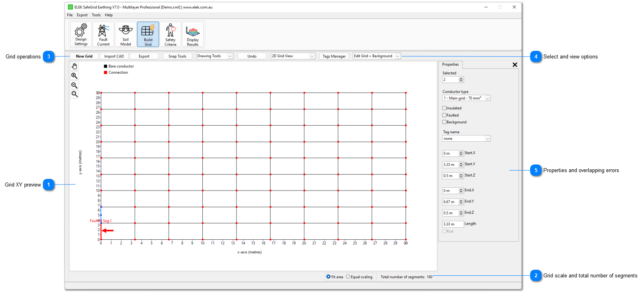Screen dimensions: 644x293
Task: Toggle the Insulated checkbox
Action: pyautogui.click(x=444, y=108)
